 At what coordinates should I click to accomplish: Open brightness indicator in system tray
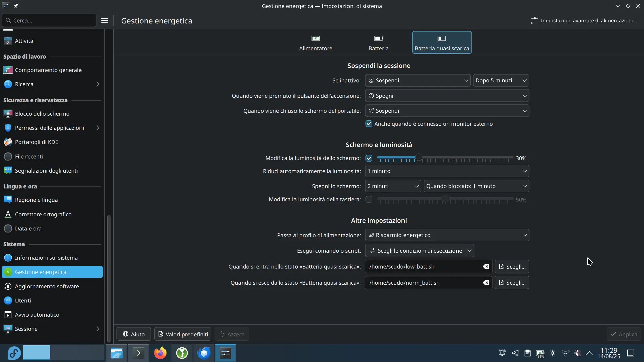(553, 353)
